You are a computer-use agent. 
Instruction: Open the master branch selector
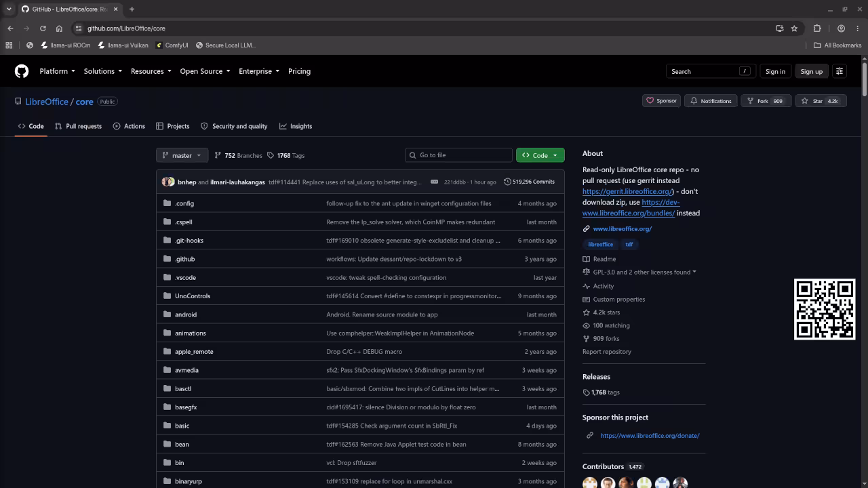coord(182,155)
